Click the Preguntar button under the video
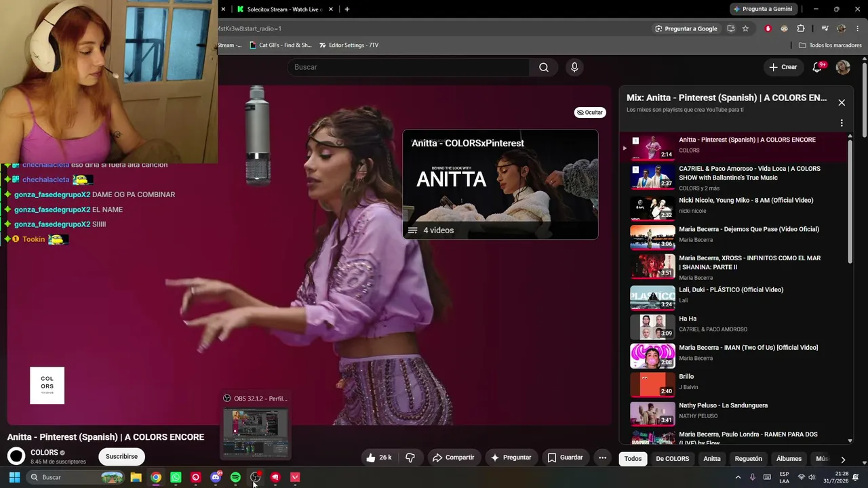Image resolution: width=868 pixels, height=488 pixels. 511,457
